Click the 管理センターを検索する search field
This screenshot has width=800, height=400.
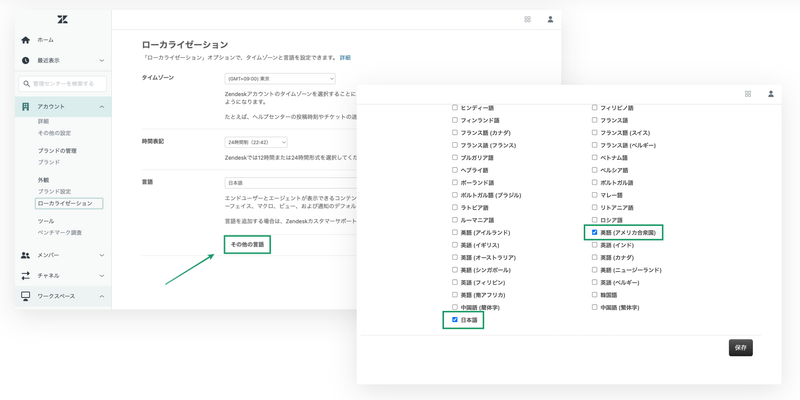(x=63, y=84)
